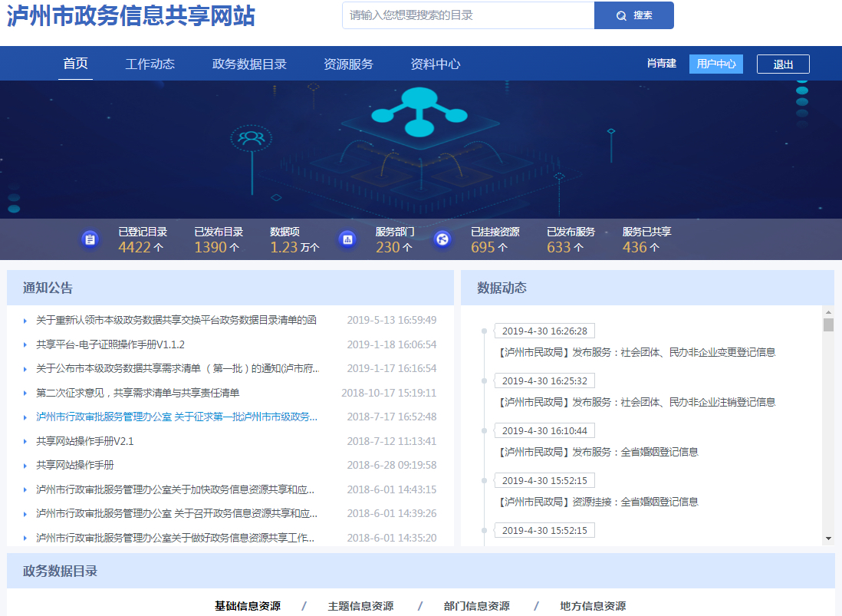Open entry 资源挂接：全省婚姻登记信息

[x=599, y=502]
